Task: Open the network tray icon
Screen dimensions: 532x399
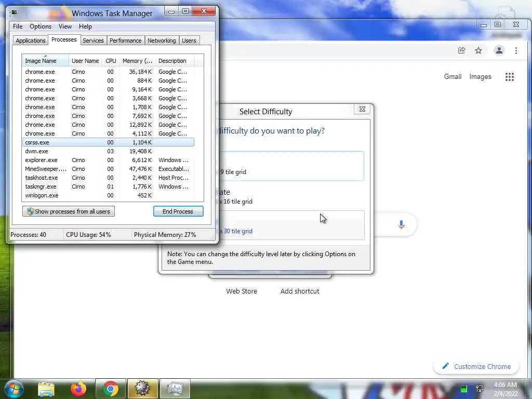Action: [480, 389]
